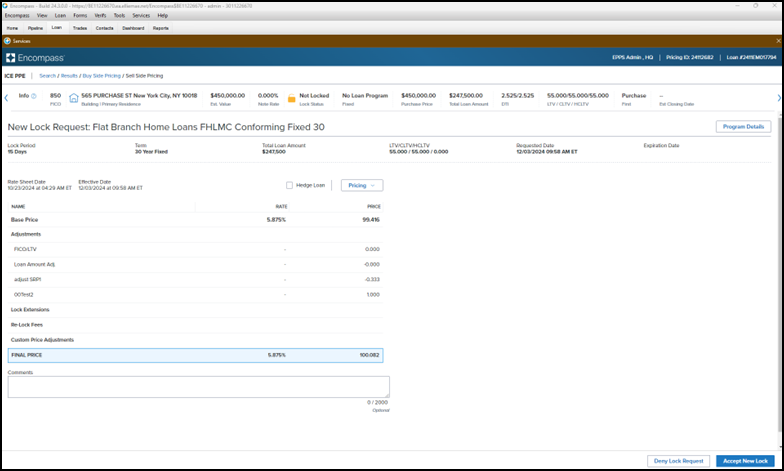The image size is (784, 471).
Task: Switch to the Dashboard tab
Action: pos(133,28)
